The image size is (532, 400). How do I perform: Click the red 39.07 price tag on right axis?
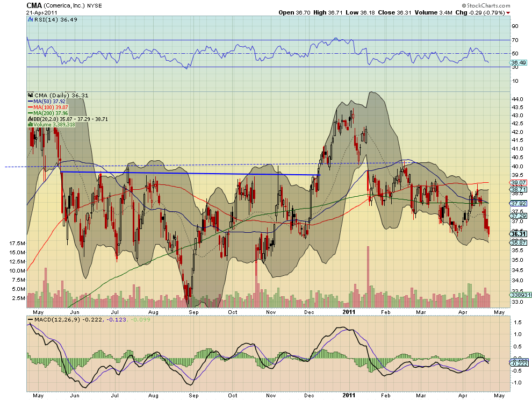[519, 183]
